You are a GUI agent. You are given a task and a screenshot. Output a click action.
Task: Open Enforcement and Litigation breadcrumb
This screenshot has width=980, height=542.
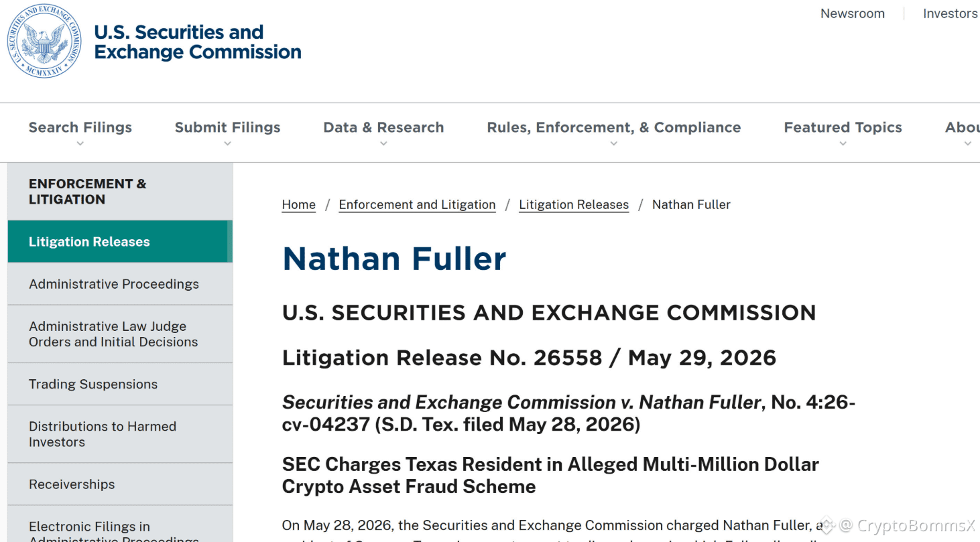tap(417, 204)
